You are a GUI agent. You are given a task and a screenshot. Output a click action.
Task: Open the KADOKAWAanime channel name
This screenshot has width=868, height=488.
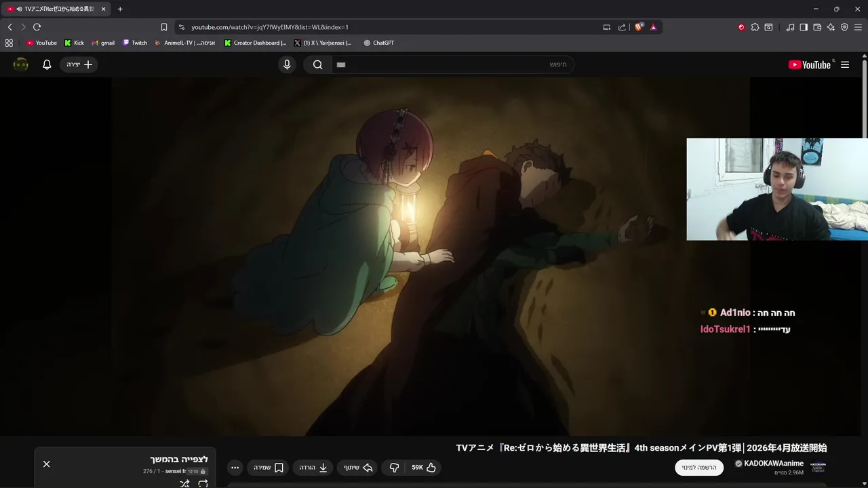tap(774, 464)
